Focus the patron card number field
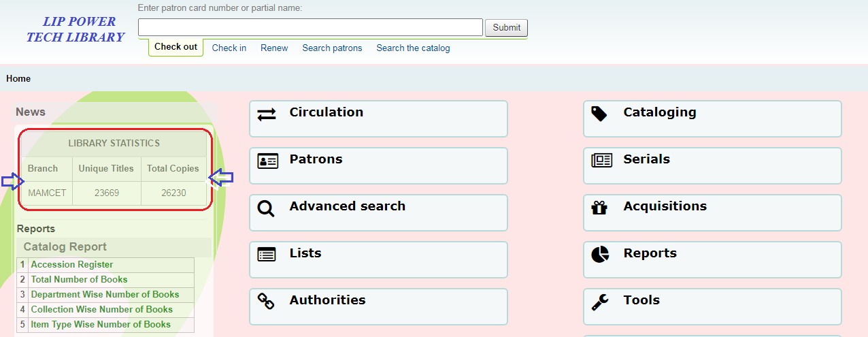Image resolution: width=868 pixels, height=337 pixels. [x=310, y=27]
